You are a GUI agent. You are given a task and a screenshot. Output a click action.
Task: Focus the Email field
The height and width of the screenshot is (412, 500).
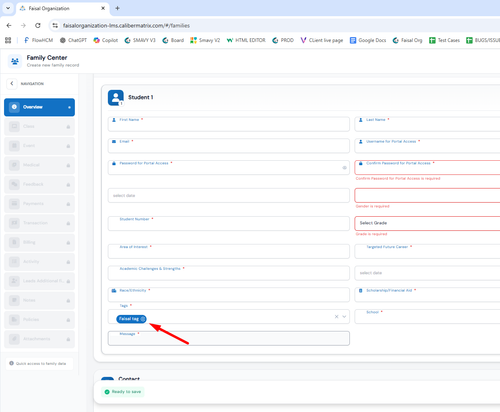click(229, 146)
